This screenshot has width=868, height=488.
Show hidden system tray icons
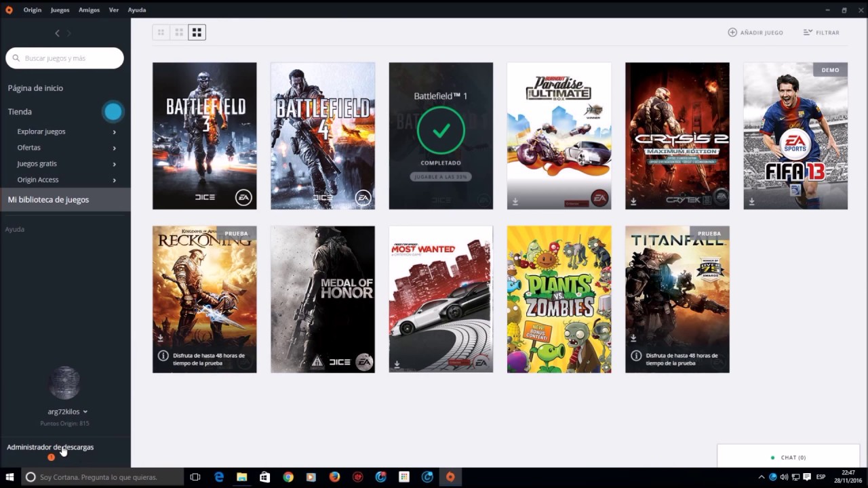(762, 477)
